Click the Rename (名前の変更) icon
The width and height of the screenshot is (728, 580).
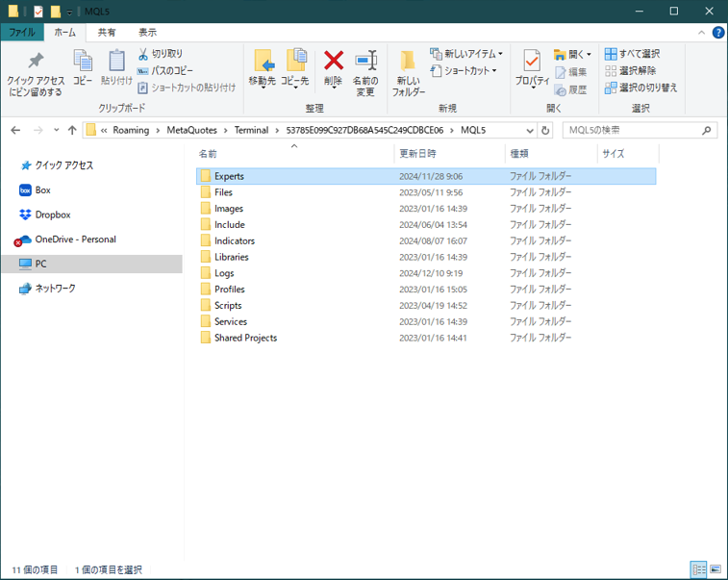(364, 63)
